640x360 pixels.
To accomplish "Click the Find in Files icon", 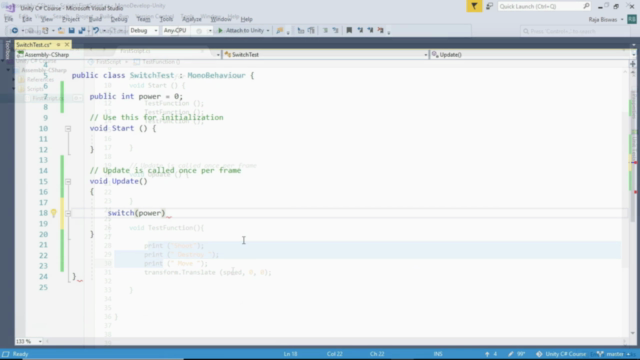I will pos(280,31).
